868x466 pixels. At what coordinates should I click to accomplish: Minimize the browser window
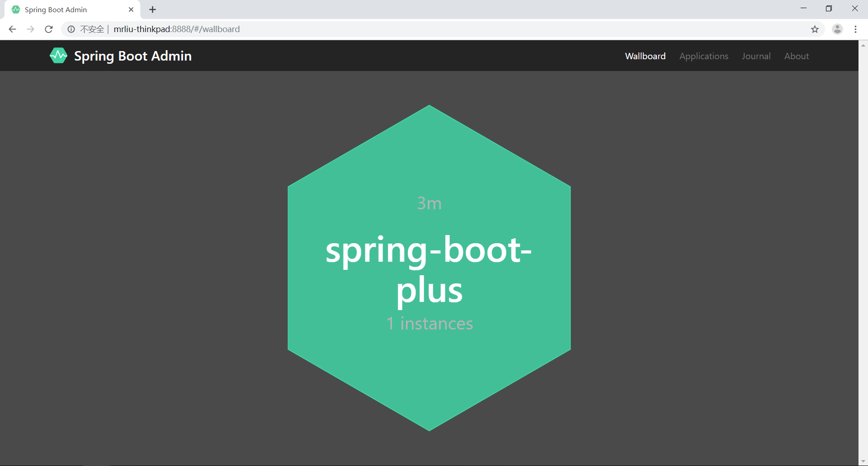point(803,9)
